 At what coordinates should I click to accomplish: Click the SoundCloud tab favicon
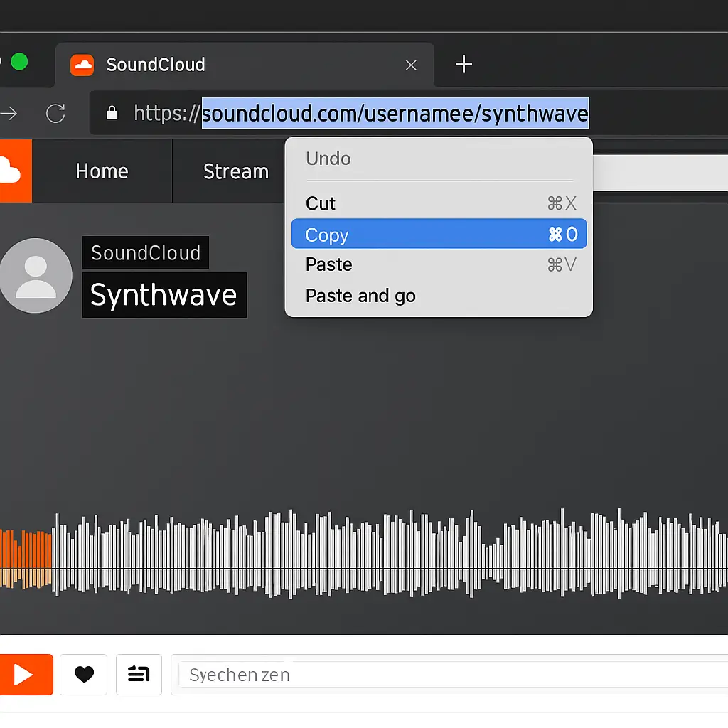pos(82,65)
